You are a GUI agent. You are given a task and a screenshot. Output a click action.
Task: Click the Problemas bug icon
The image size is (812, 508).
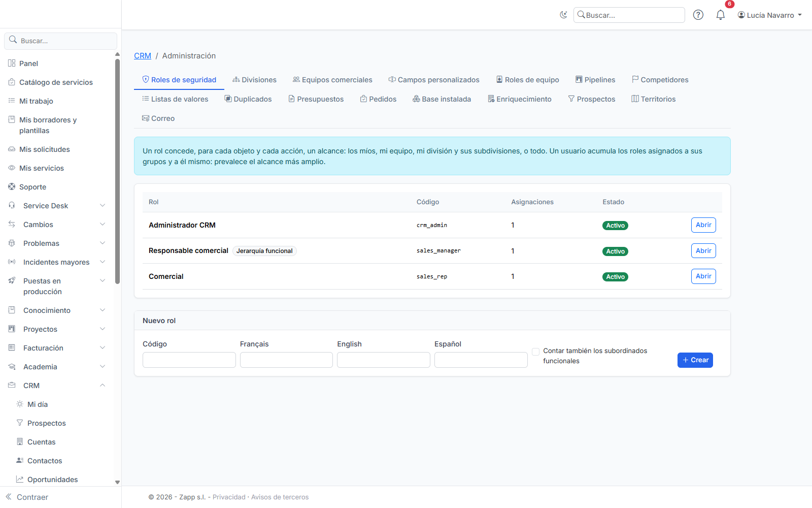(x=12, y=243)
